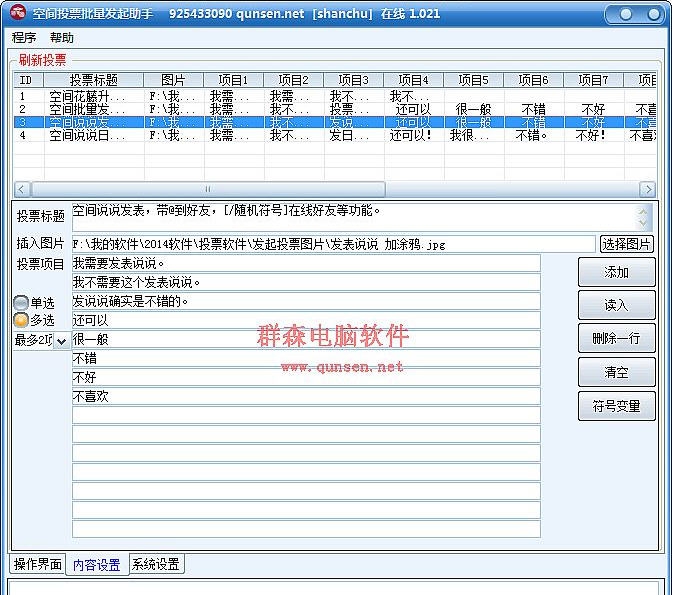Click the table scrollbar left arrow
Viewport: 673px width, 595px height.
tap(22, 189)
